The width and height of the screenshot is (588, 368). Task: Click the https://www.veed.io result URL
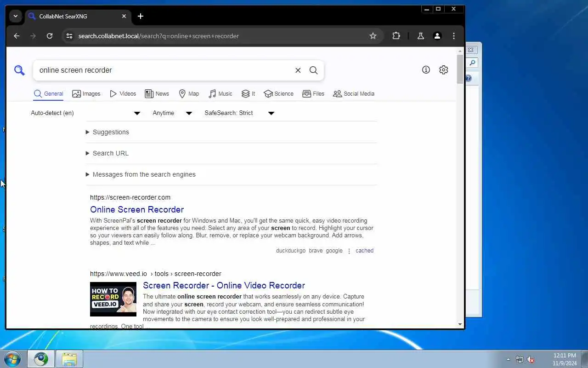[x=156, y=274]
